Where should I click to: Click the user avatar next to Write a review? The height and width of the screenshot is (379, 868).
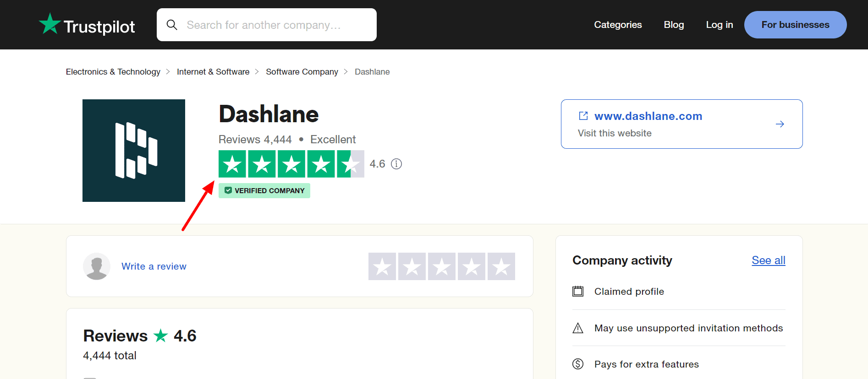coord(97,266)
